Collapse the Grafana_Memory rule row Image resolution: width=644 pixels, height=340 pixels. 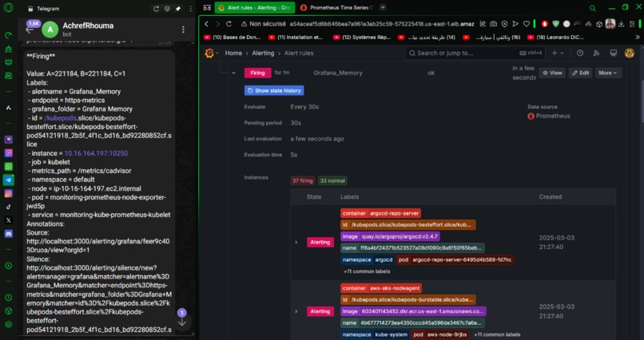[233, 73]
